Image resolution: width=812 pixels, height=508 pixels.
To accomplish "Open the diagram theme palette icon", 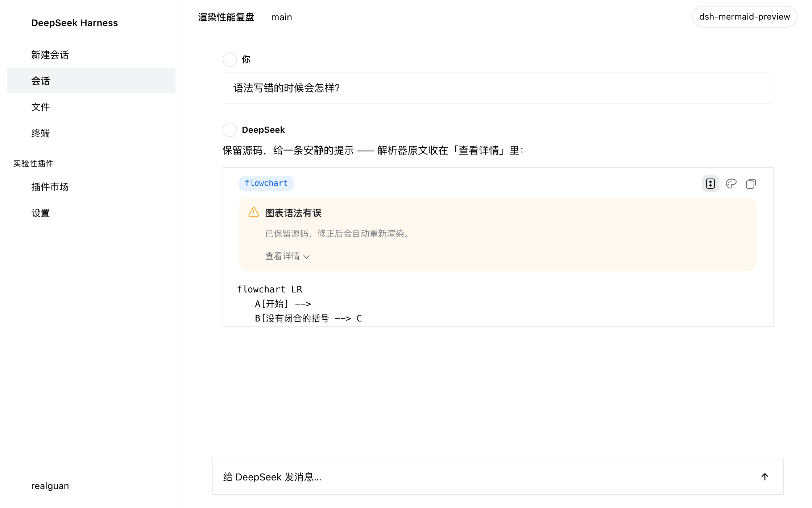I will pyautogui.click(x=731, y=184).
